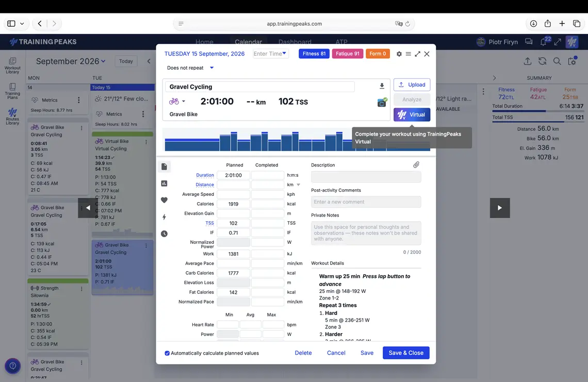
Task: Show the power lightning bolt tab icon
Action: tap(164, 217)
